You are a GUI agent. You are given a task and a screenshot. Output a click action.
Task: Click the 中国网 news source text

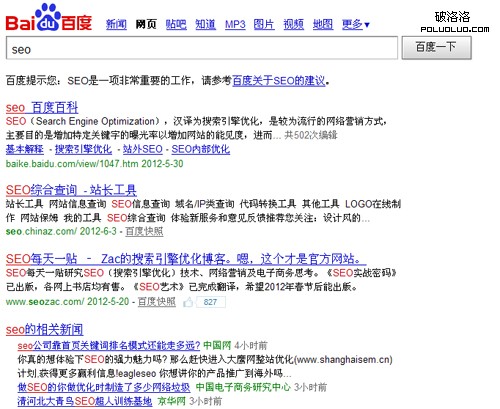click(217, 345)
